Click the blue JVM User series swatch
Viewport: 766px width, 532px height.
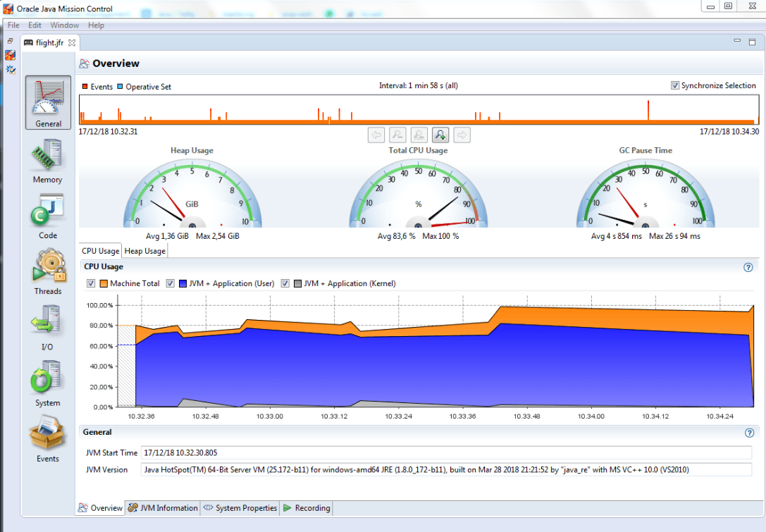[x=183, y=283]
